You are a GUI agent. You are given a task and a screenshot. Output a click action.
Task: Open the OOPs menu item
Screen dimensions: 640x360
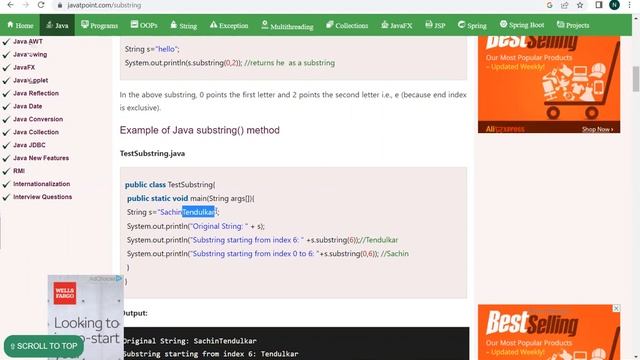tap(144, 25)
